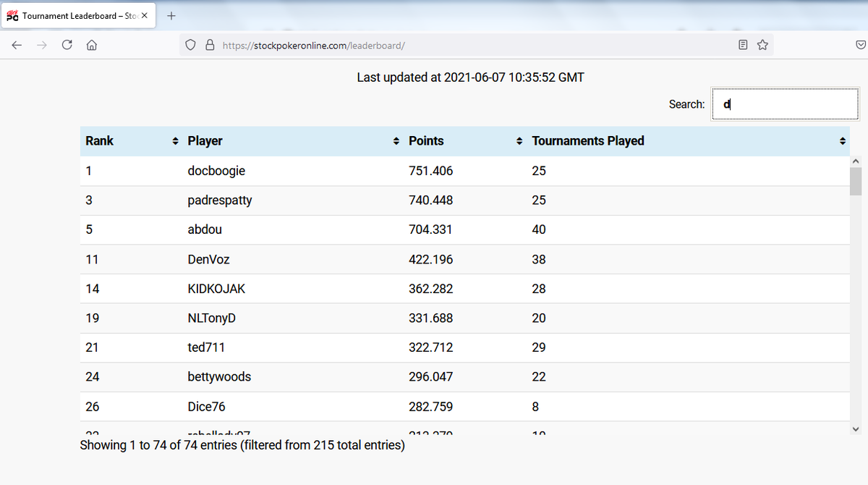Click points value 322.712
Image resolution: width=868 pixels, height=485 pixels.
[x=431, y=347]
